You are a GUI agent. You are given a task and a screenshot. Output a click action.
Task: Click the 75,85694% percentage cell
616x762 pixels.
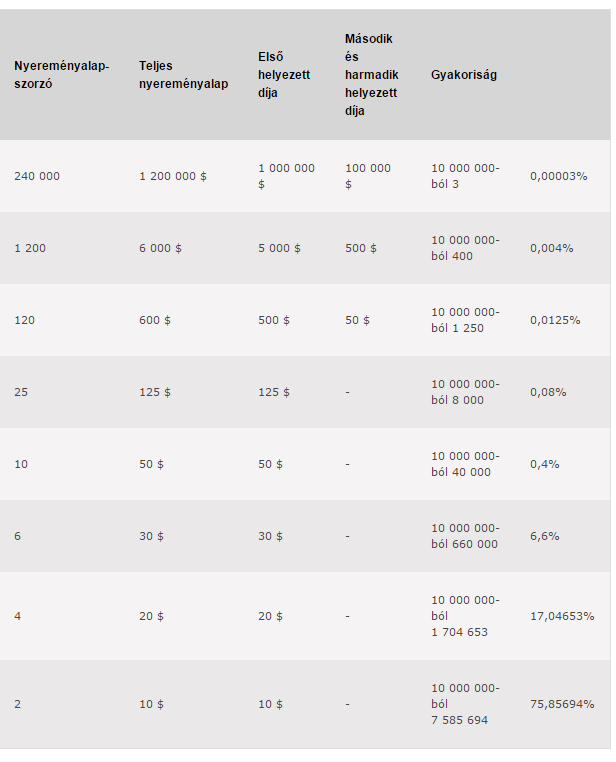tap(562, 704)
